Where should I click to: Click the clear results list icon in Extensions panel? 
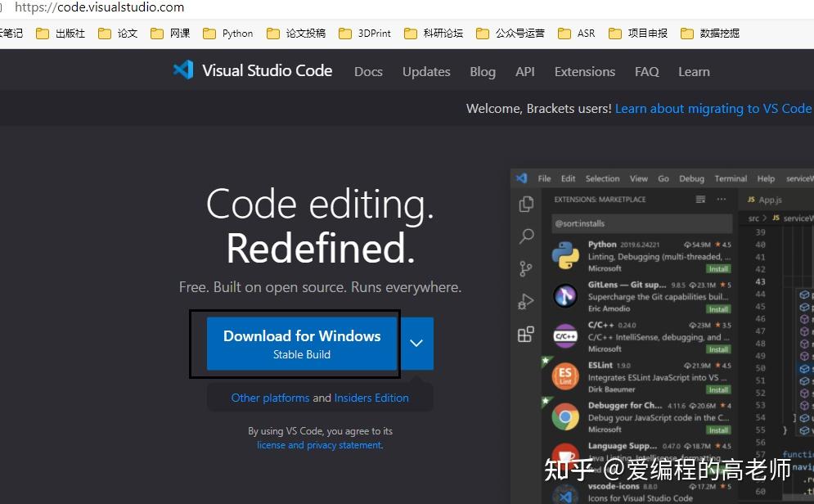coord(700,200)
